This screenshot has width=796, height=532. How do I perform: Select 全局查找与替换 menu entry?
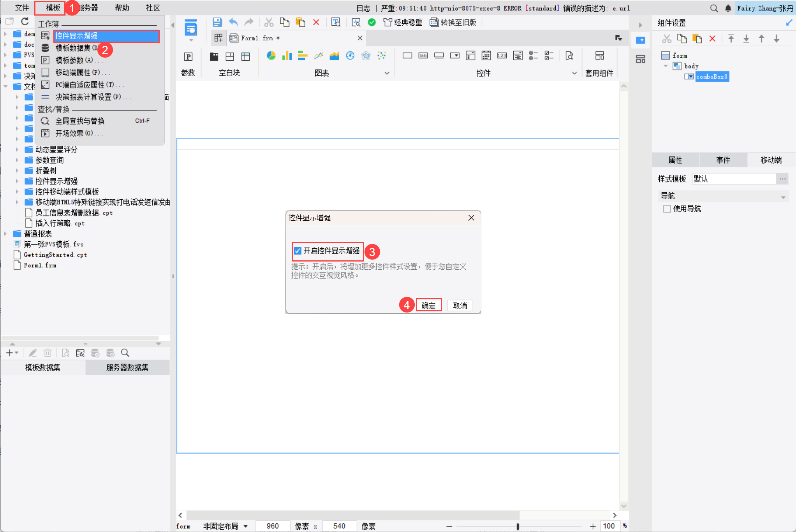coord(80,121)
